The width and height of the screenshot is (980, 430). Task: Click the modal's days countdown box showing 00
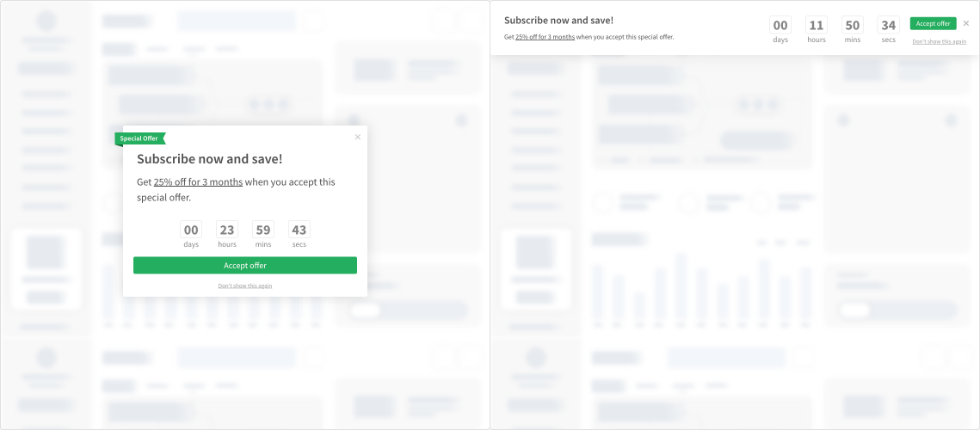click(191, 230)
